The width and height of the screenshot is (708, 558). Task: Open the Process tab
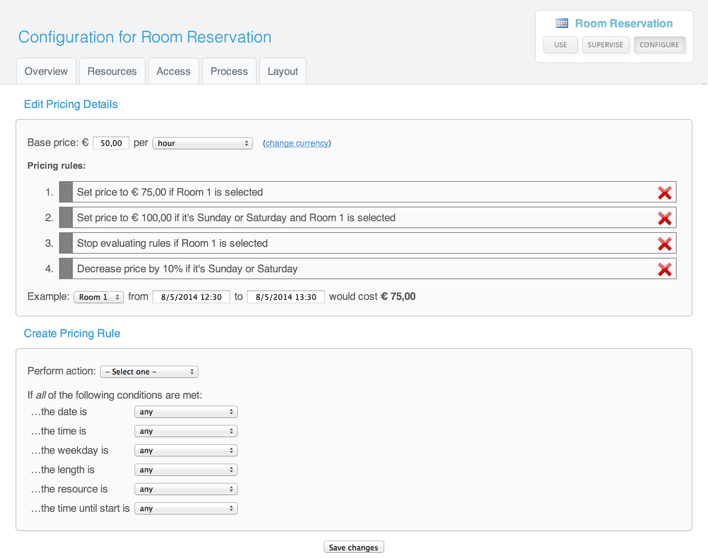(x=229, y=71)
